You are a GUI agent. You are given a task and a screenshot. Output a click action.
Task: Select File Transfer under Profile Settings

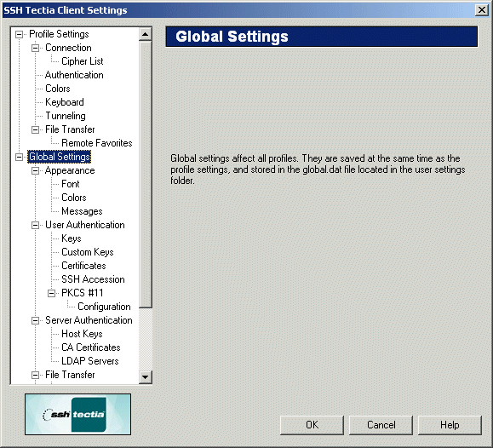[70, 129]
